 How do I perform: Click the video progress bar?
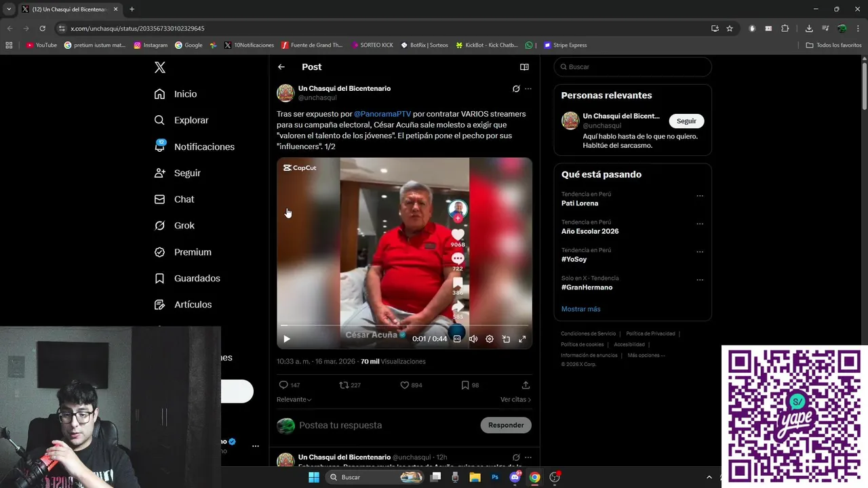[404, 325]
